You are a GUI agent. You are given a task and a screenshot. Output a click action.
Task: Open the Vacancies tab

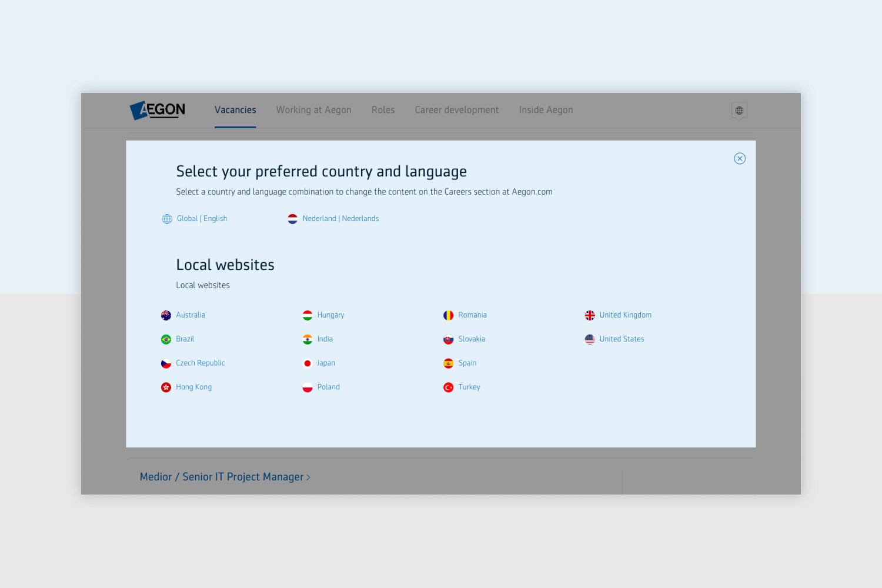pos(235,110)
